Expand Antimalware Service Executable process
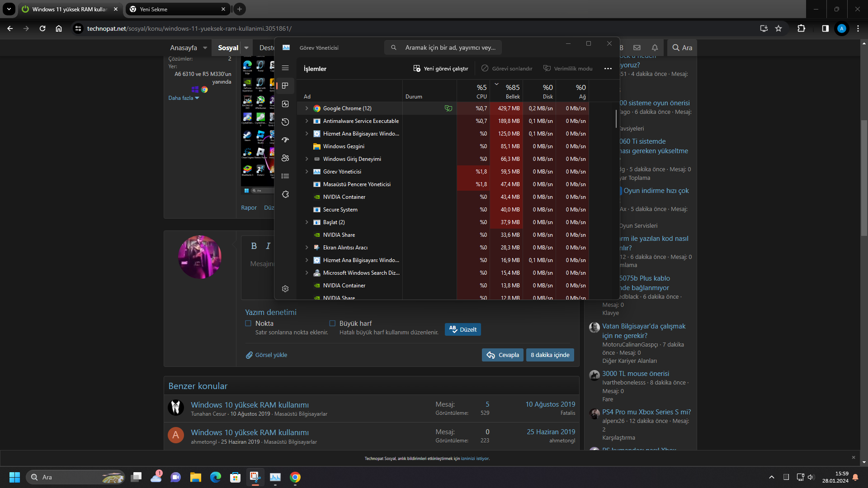The width and height of the screenshot is (868, 488). tap(307, 121)
